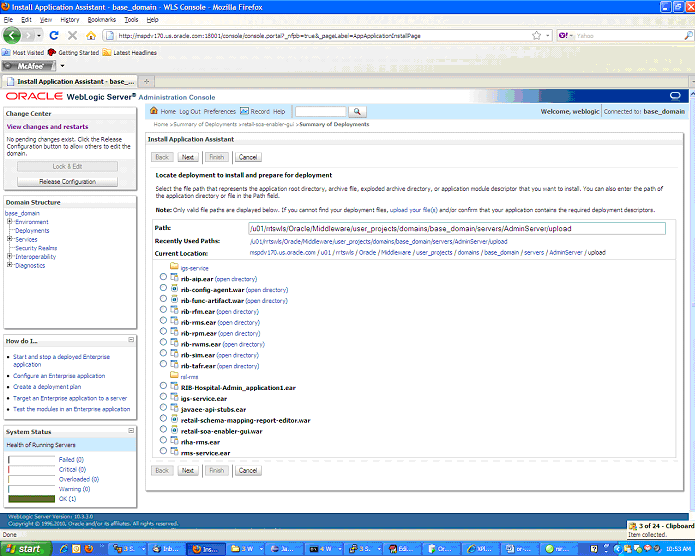Open the Firefox home page icon

click(91, 35)
